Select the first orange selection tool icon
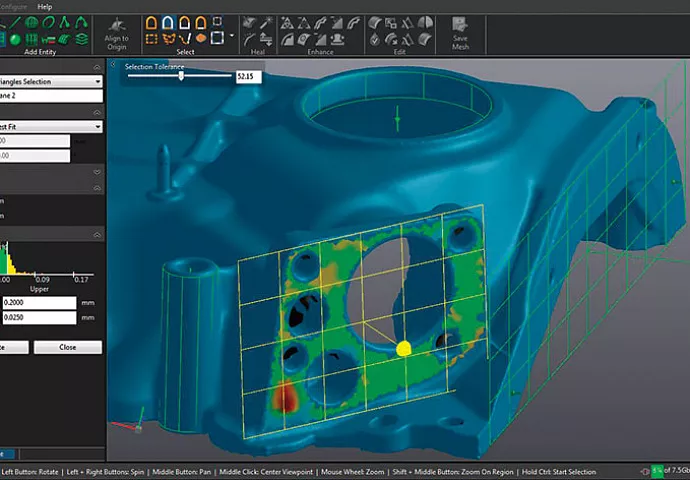This screenshot has height=480, width=690. [x=151, y=22]
